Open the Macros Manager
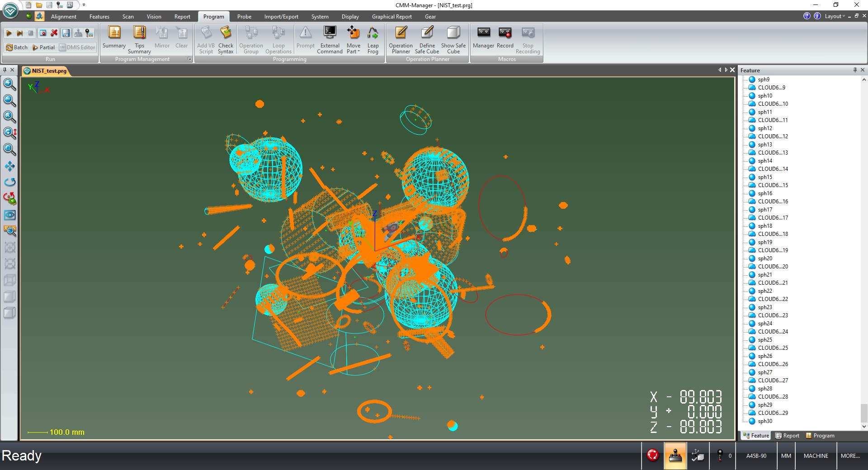 (483, 38)
